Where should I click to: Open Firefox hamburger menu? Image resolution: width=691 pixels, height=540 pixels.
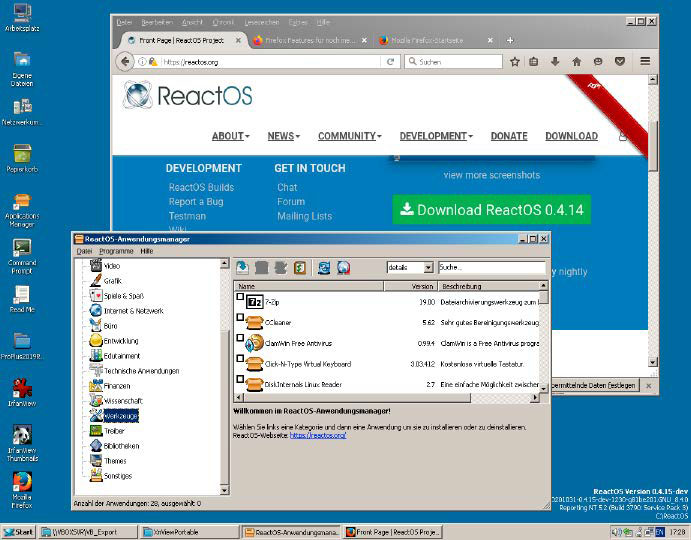coord(645,61)
